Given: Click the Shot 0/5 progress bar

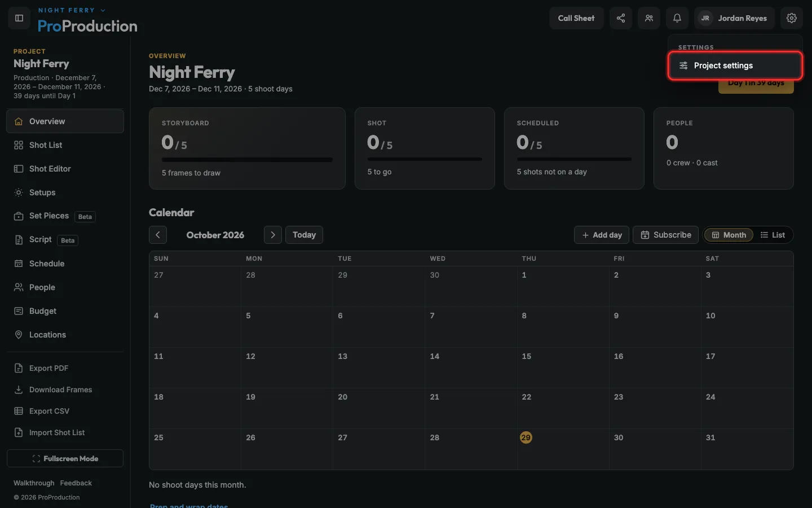Looking at the screenshot, I should (425, 159).
